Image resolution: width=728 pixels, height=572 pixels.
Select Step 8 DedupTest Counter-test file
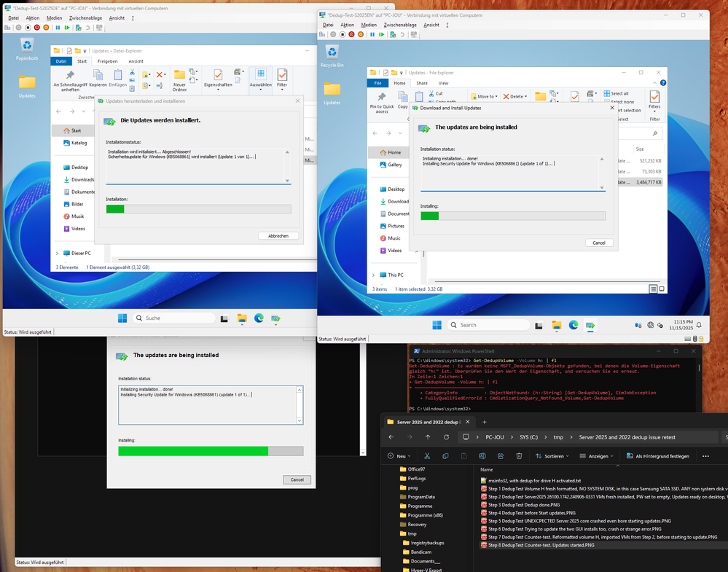[x=541, y=545]
